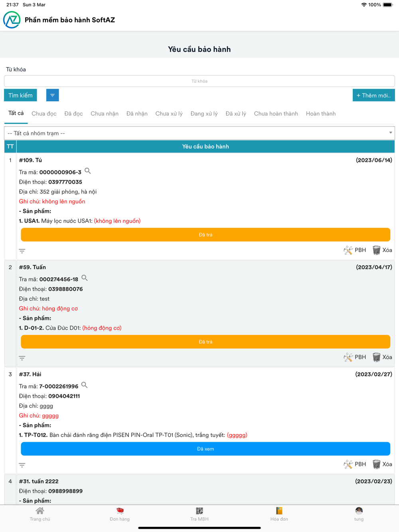Open the blue filter icon button
Screen dimensions: 399x532
52,95
